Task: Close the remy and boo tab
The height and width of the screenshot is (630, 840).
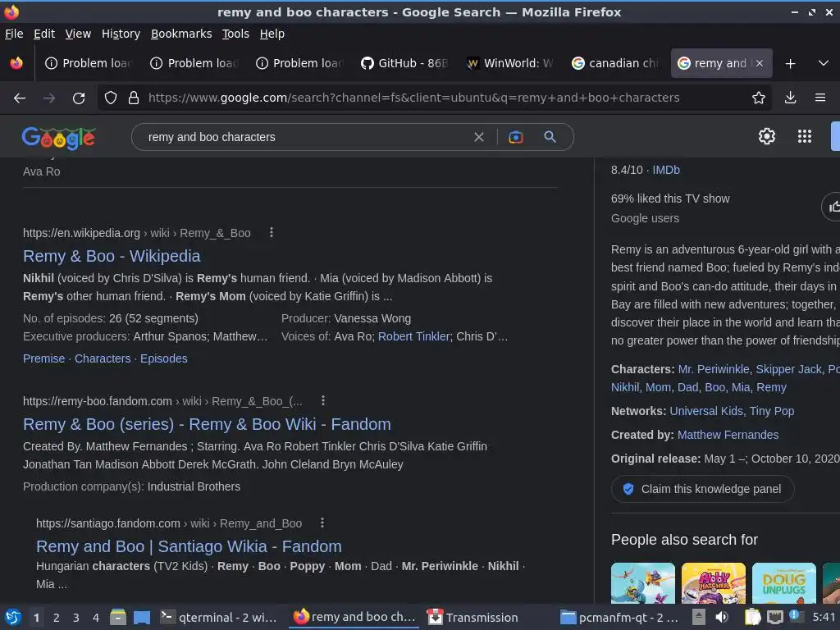Action: coord(759,63)
